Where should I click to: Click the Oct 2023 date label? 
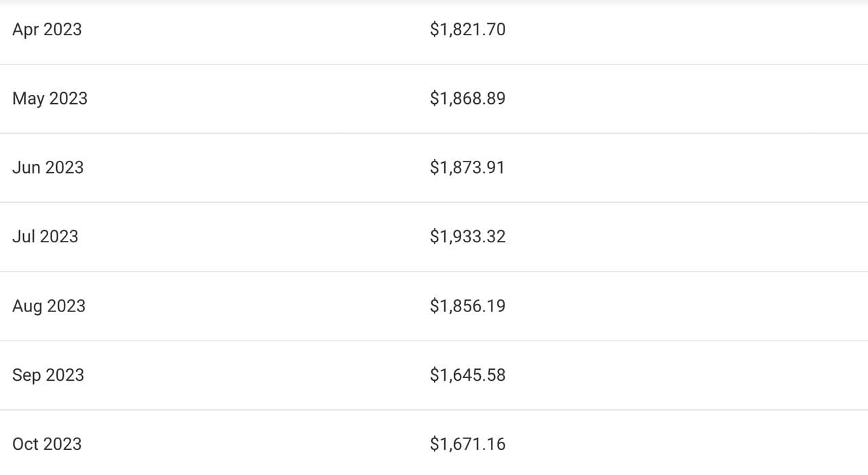click(x=47, y=444)
